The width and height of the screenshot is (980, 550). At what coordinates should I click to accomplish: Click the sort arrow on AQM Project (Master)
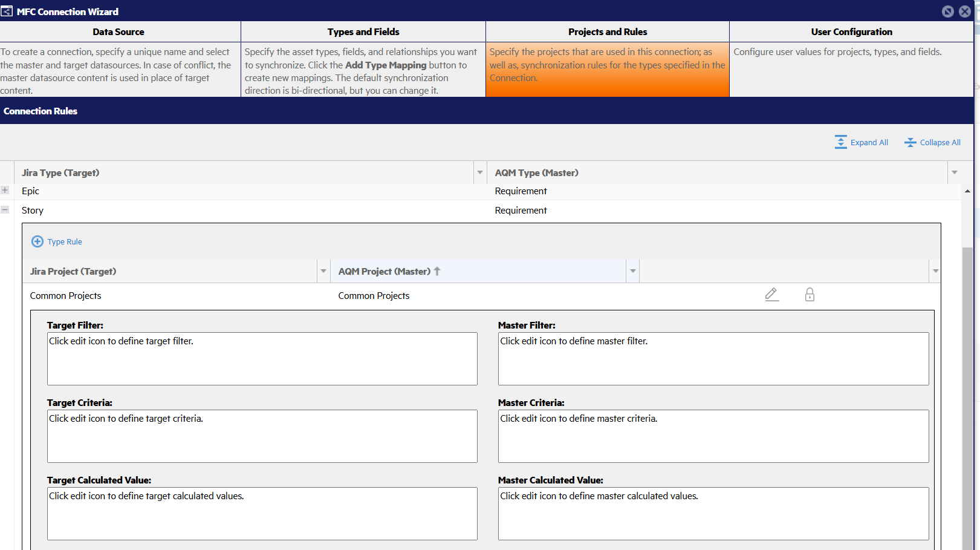coord(437,271)
